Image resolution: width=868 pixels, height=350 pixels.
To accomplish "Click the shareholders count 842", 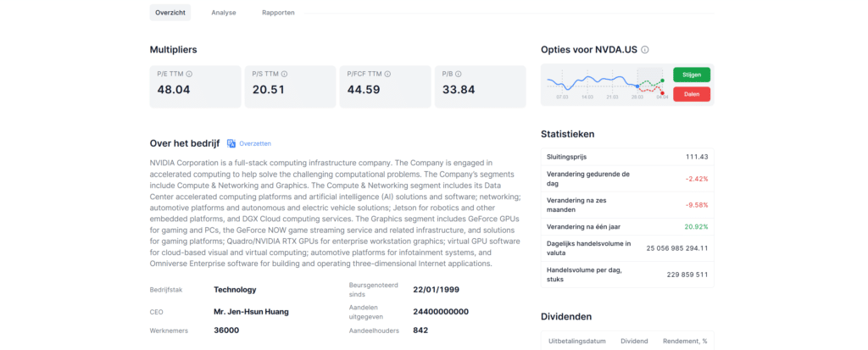I will [420, 331].
